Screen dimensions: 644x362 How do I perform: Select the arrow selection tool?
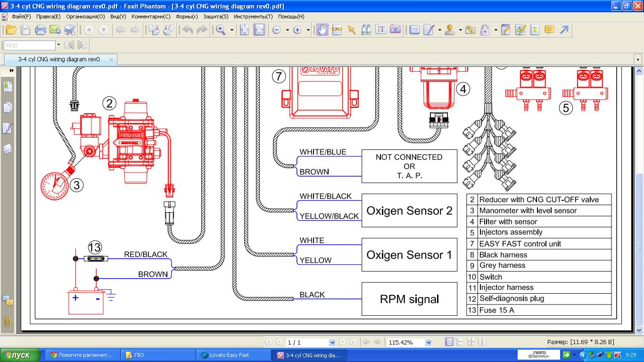pyautogui.click(x=351, y=30)
